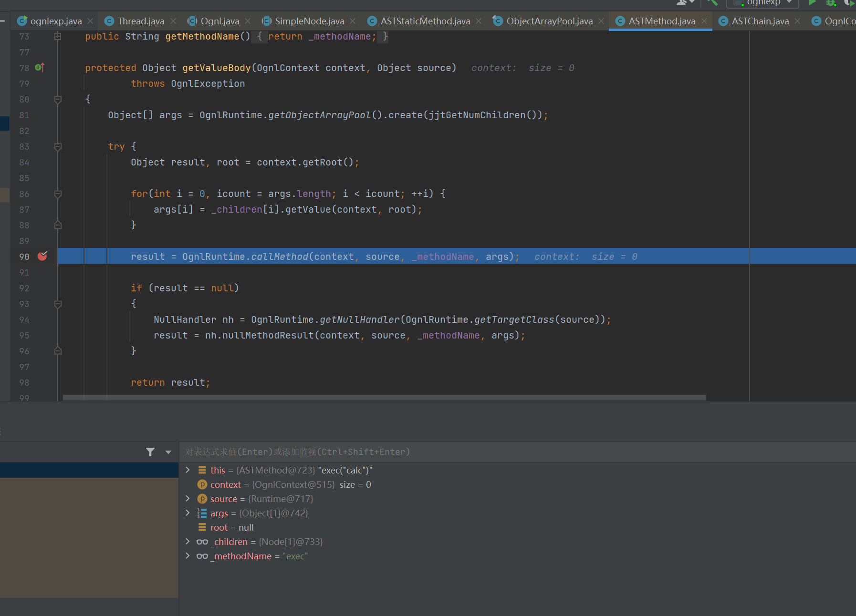
Task: Click the 'this' variable object icon
Action: (202, 470)
